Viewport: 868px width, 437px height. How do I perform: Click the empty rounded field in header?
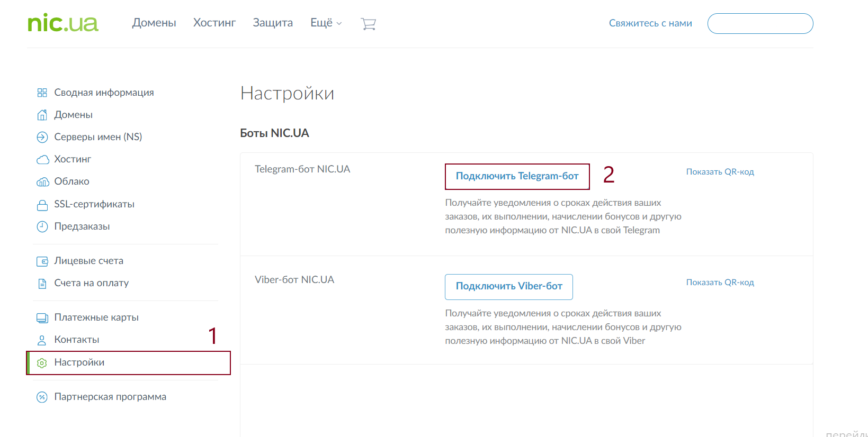pyautogui.click(x=760, y=24)
